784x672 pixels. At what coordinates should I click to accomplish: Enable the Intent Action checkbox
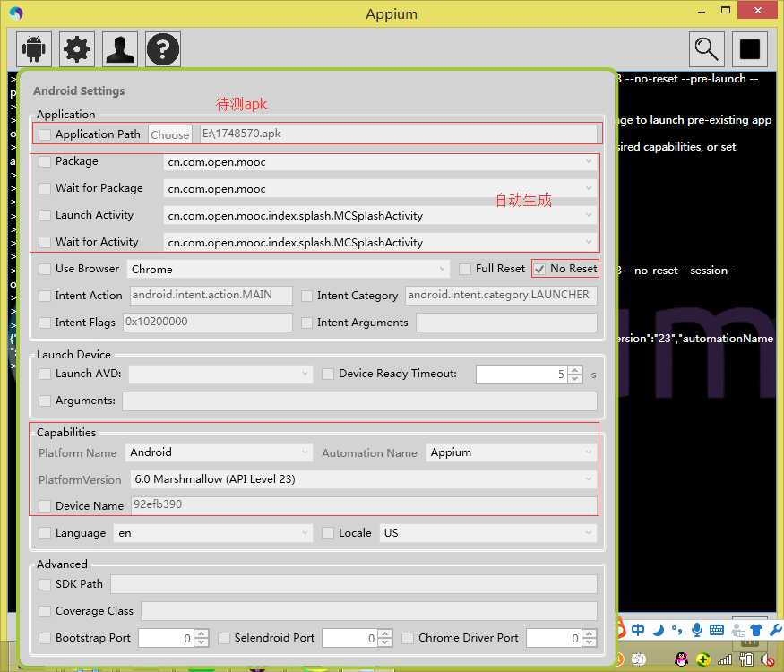pyautogui.click(x=45, y=296)
